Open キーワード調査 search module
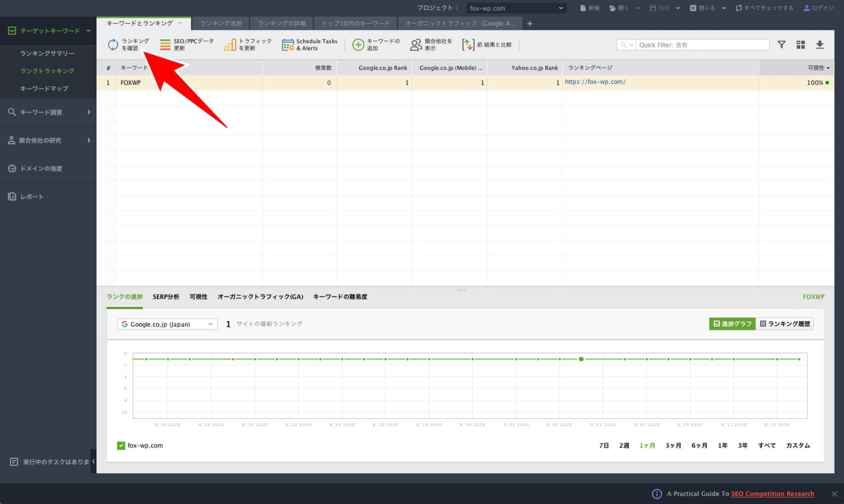The image size is (844, 504). coord(48,112)
